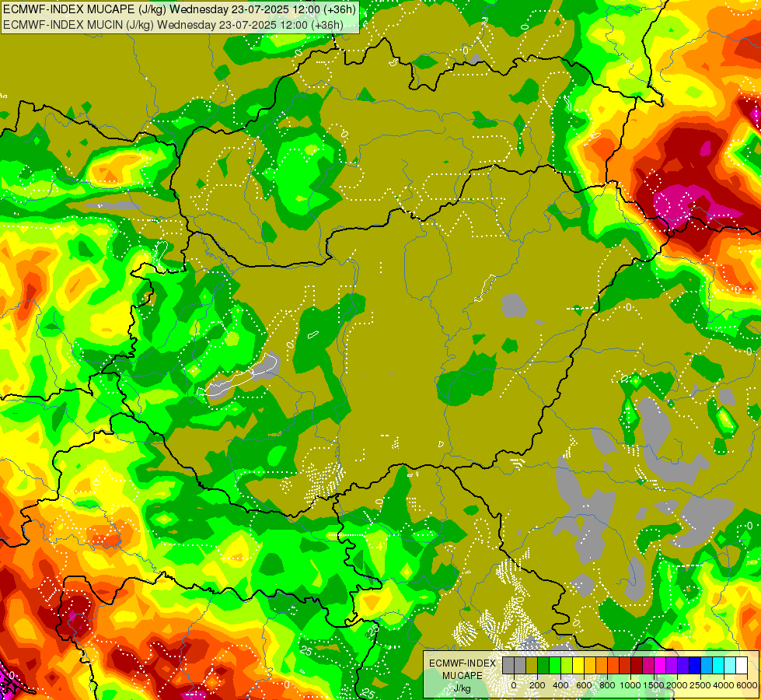Pick the dark red legend swatch
This screenshot has width=761, height=700.
(x=637, y=665)
